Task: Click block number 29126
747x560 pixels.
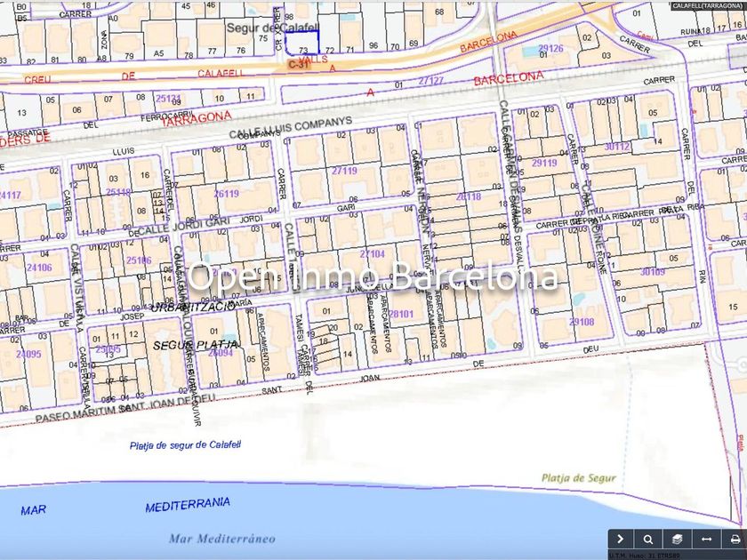Action: pos(550,48)
